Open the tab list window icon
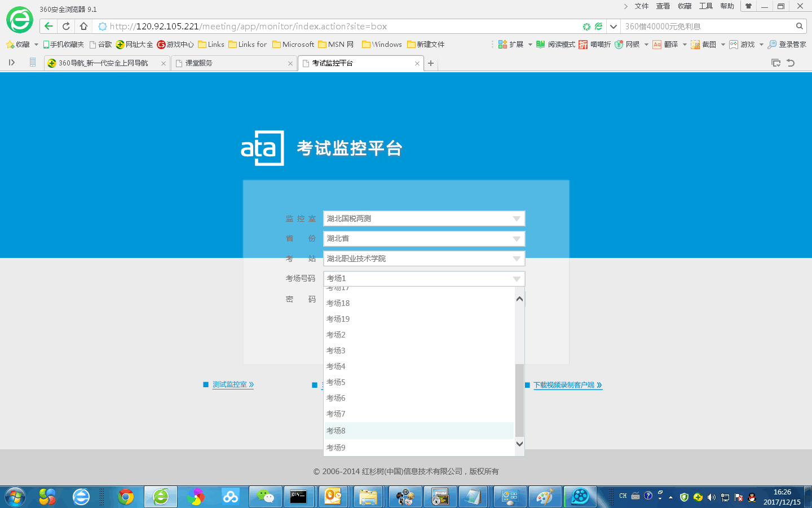The image size is (812, 508). pos(776,63)
